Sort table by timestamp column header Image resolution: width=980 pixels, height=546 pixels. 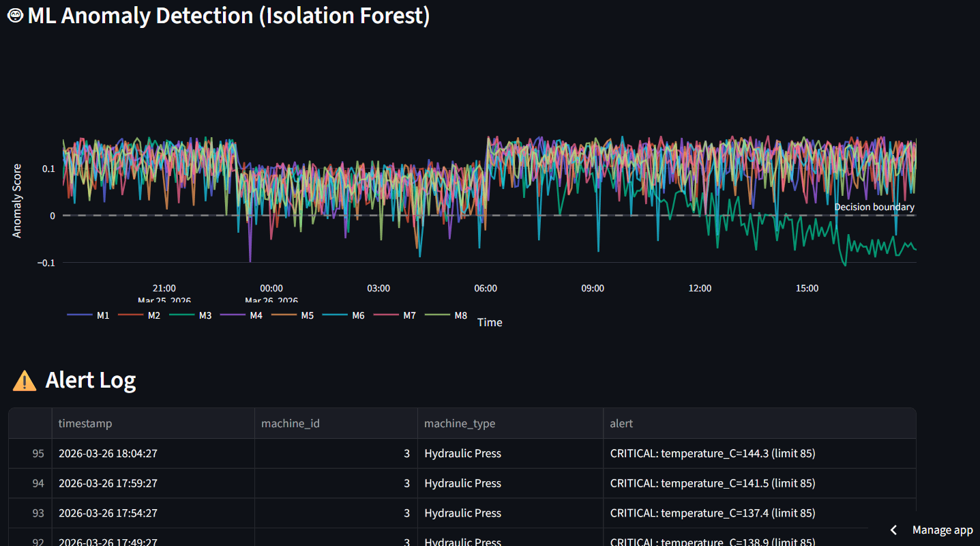153,423
